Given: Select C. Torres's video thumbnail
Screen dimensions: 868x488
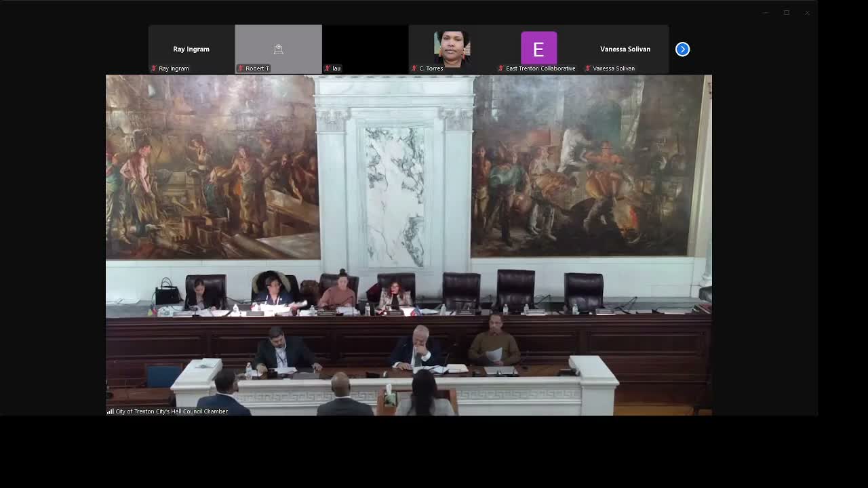Looking at the screenshot, I should (x=452, y=49).
